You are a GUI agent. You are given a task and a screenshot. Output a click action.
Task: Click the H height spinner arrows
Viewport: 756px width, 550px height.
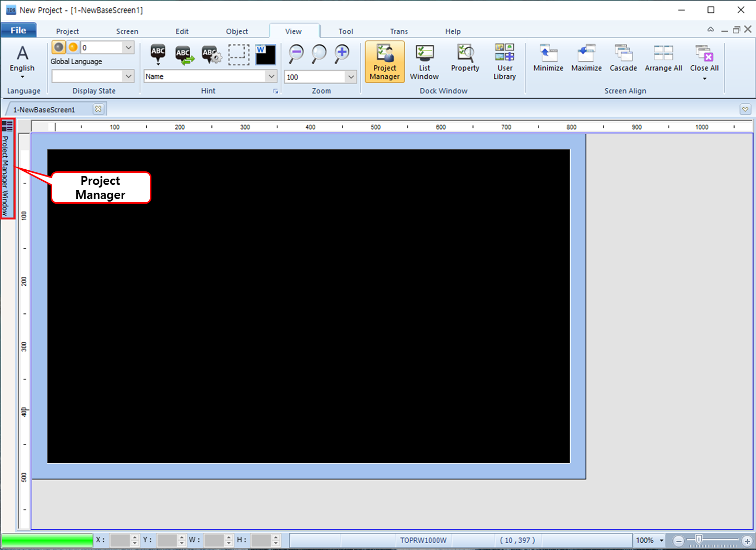click(276, 540)
